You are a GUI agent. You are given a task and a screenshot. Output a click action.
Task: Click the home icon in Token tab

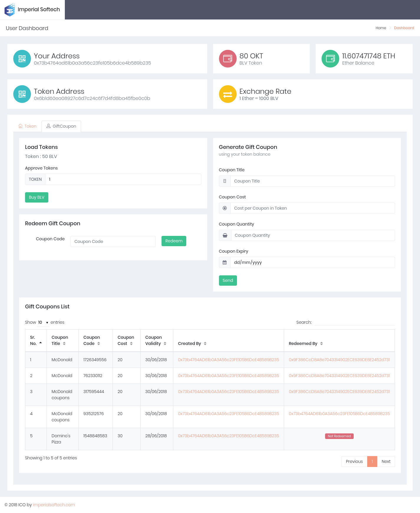pos(20,126)
